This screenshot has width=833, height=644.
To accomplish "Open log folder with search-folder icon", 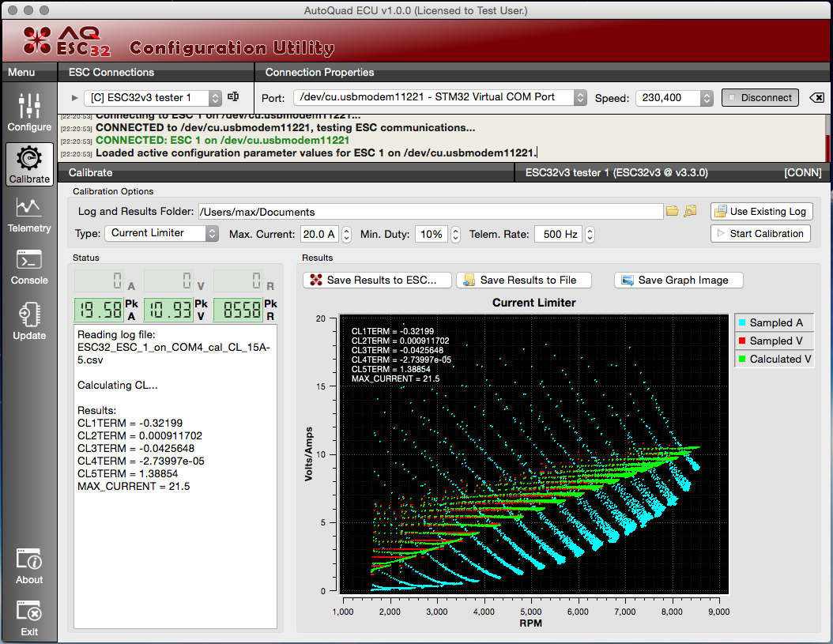I will point(690,211).
